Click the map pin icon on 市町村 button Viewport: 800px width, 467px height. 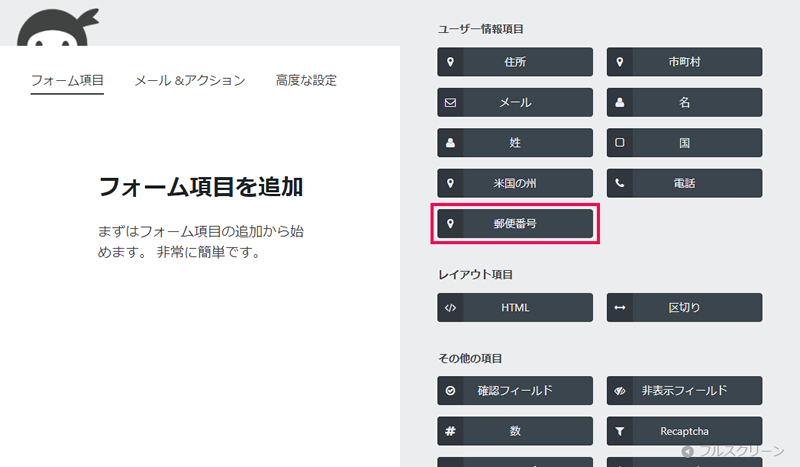click(619, 62)
